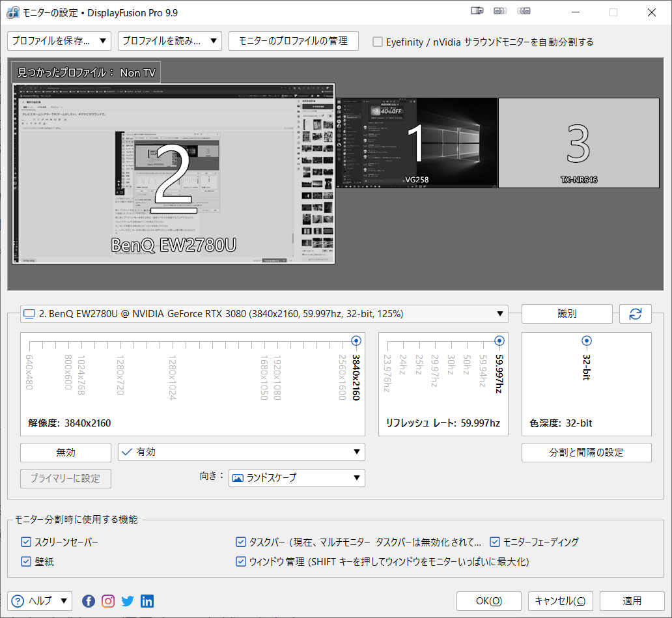Open the 有効 state dropdown
672x618 pixels.
242,452
